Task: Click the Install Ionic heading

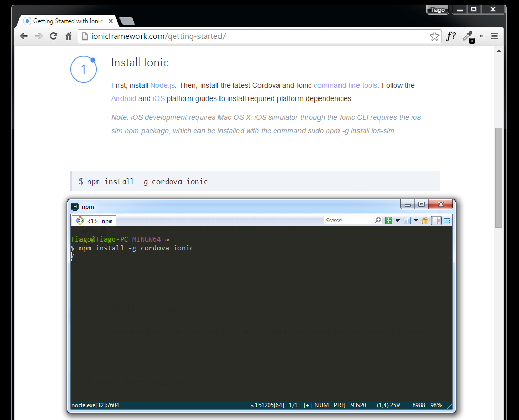Action: pos(139,62)
